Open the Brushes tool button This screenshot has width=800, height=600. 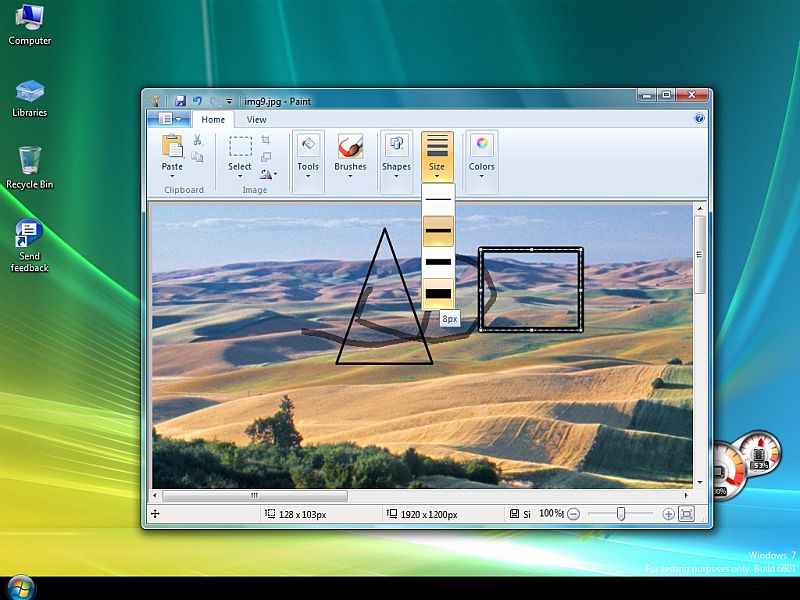point(350,155)
